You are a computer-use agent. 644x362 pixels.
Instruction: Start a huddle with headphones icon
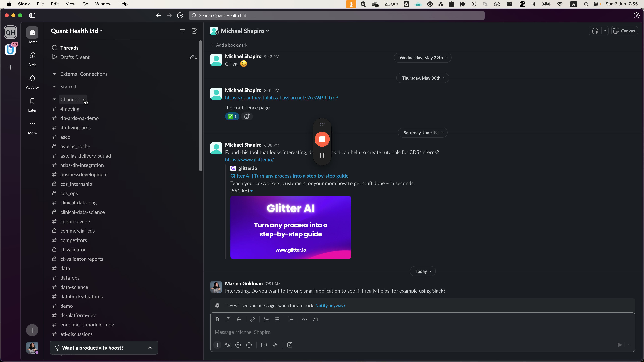(595, 31)
